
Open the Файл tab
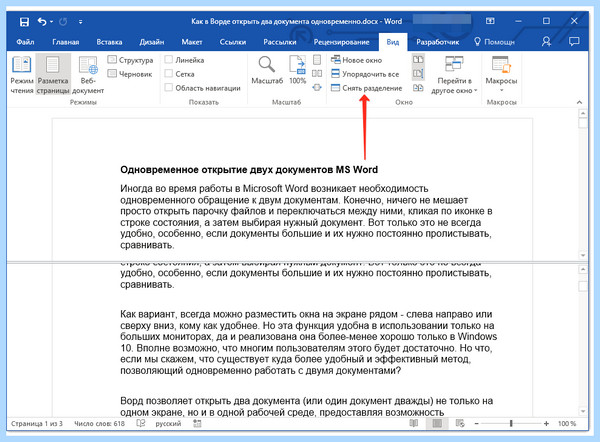click(25, 42)
